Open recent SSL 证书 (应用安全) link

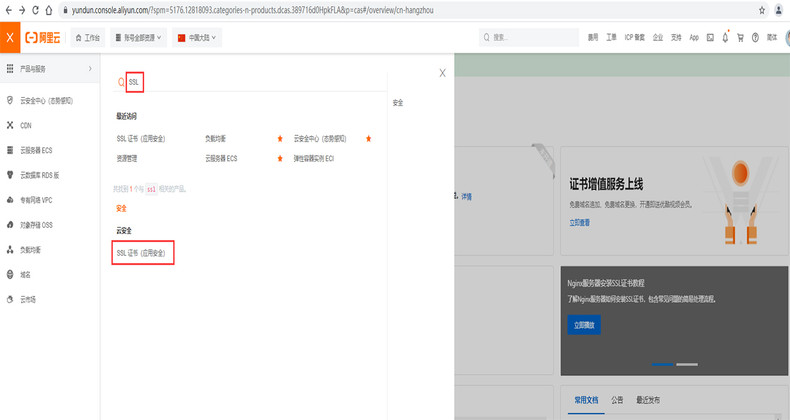coord(141,138)
